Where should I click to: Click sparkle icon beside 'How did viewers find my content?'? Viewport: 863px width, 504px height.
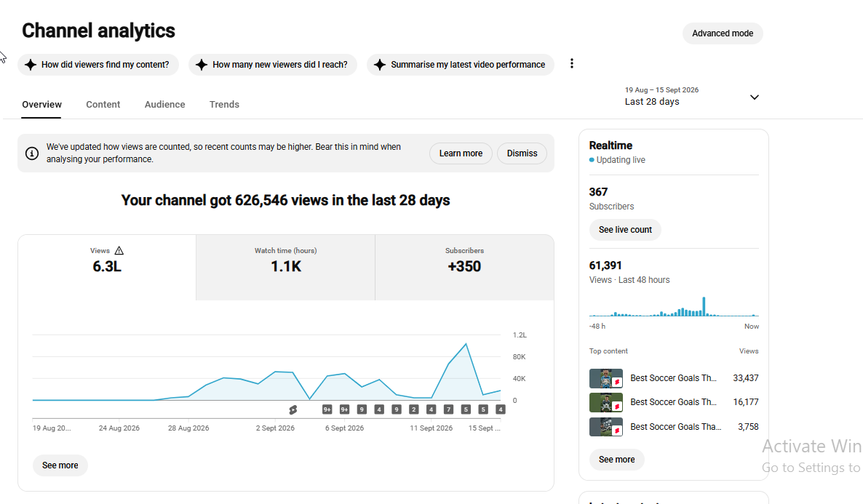coord(31,65)
